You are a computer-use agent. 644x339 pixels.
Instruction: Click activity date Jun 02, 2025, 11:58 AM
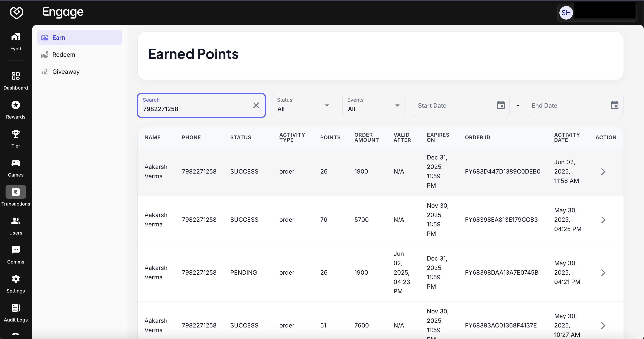tap(566, 172)
